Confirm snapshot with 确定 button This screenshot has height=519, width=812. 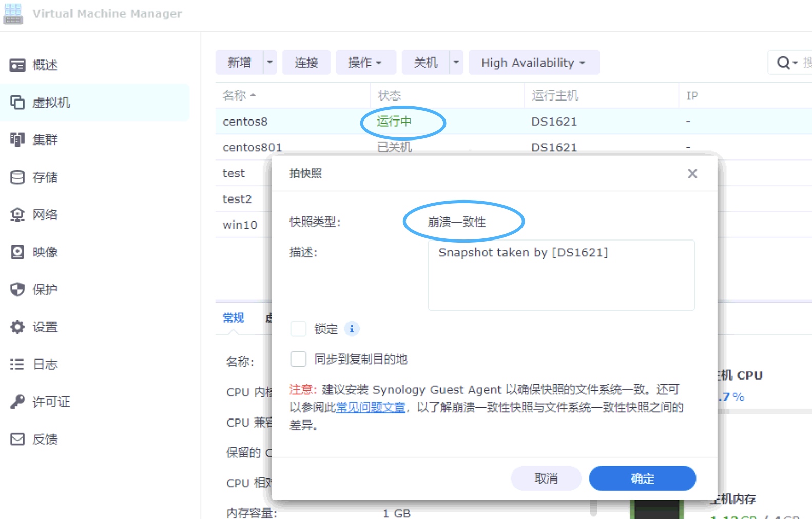[x=643, y=478]
